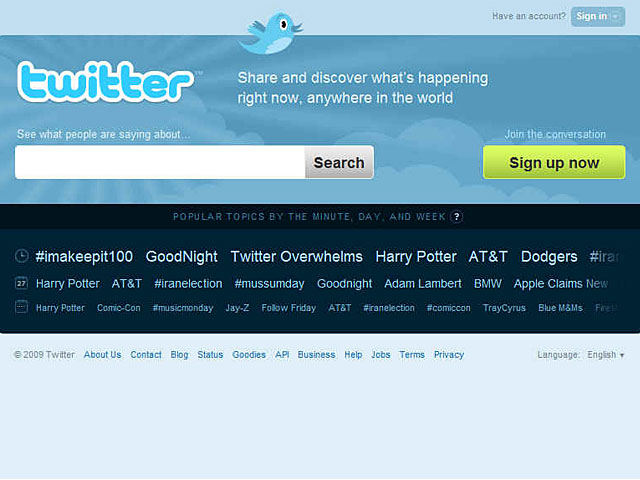Click the calendar 27 day trends icon

[21, 282]
